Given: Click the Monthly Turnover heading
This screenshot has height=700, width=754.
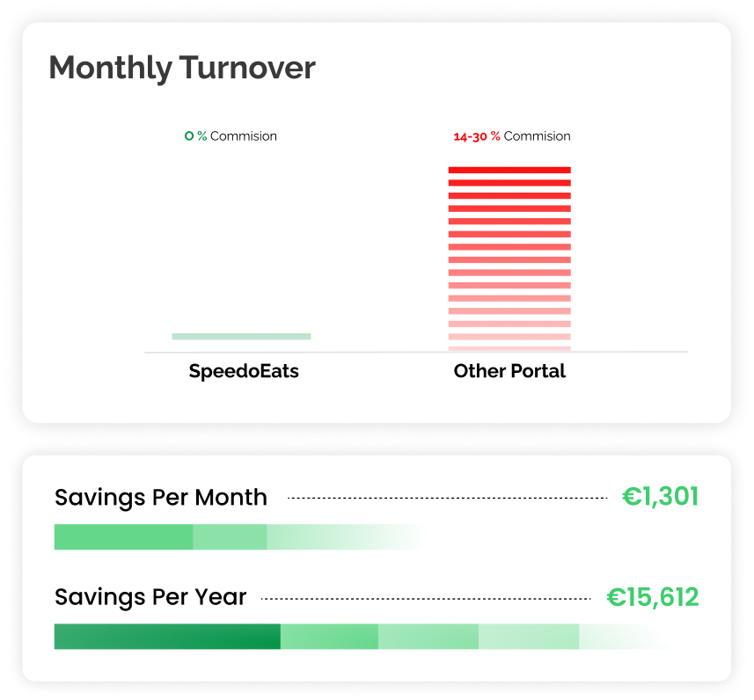Looking at the screenshot, I should 182,68.
